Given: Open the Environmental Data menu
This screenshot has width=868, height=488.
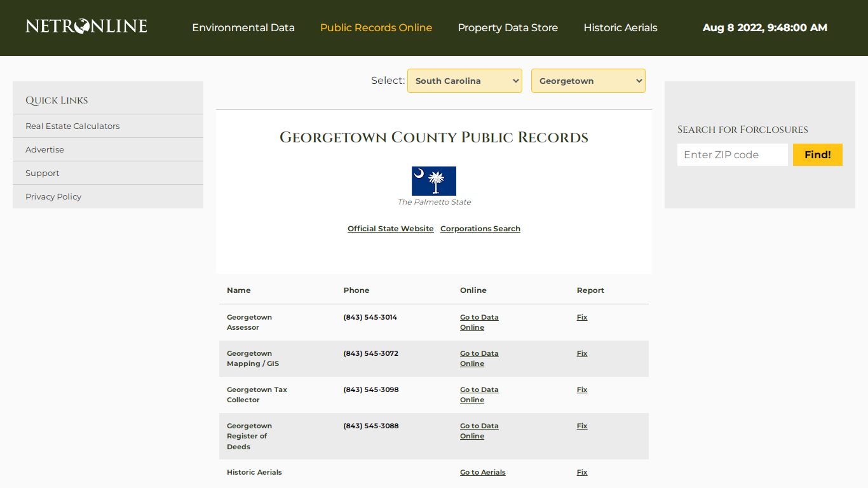Looking at the screenshot, I should pyautogui.click(x=243, y=28).
